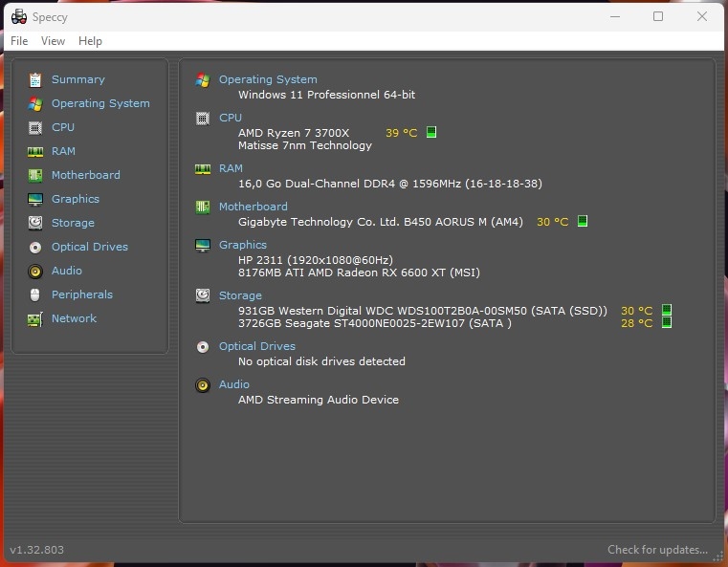Click RAM icon in summary panel
Image resolution: width=728 pixels, height=567 pixels.
203,169
